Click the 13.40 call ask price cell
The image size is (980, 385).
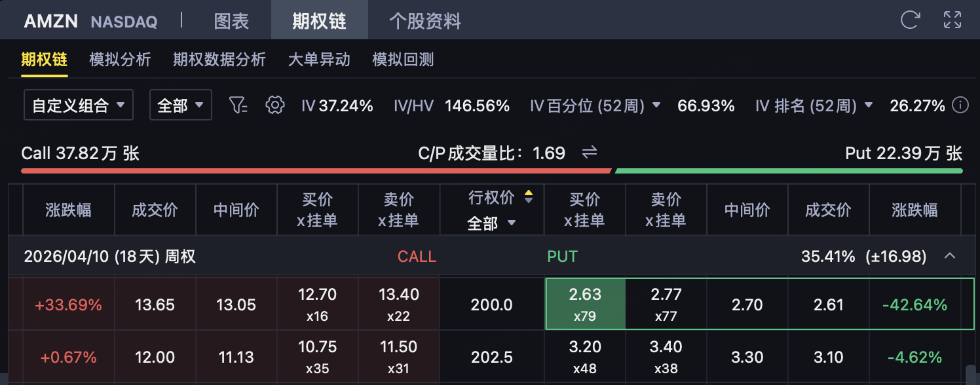[x=398, y=304]
